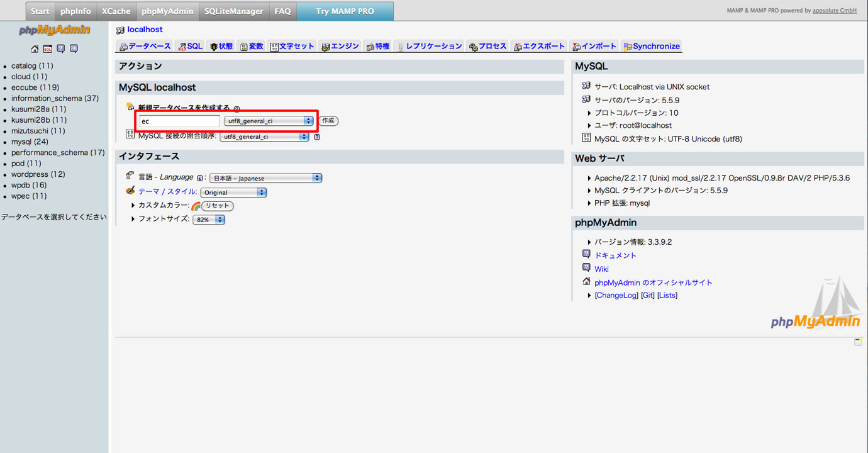
Task: Click the new database star icon
Action: [130, 107]
